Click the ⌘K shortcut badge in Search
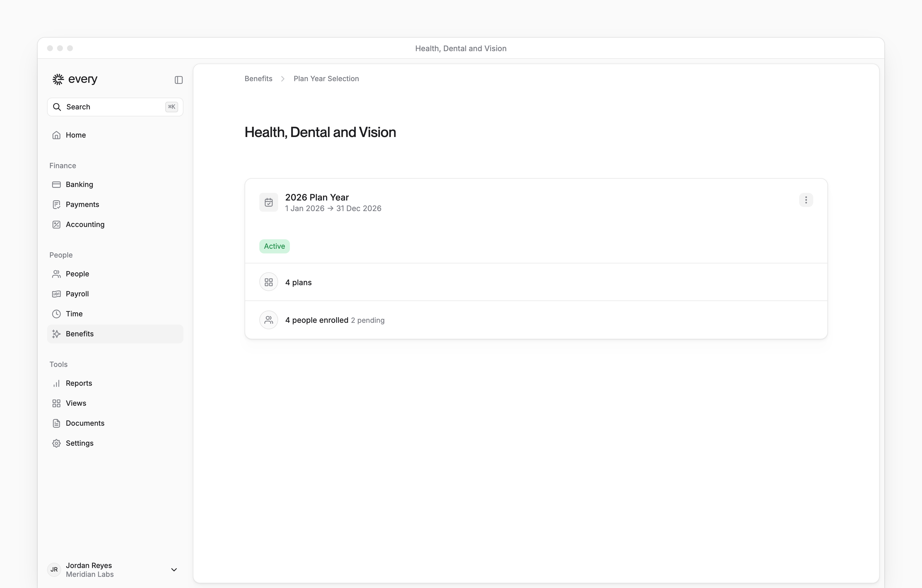The image size is (922, 588). pos(171,107)
